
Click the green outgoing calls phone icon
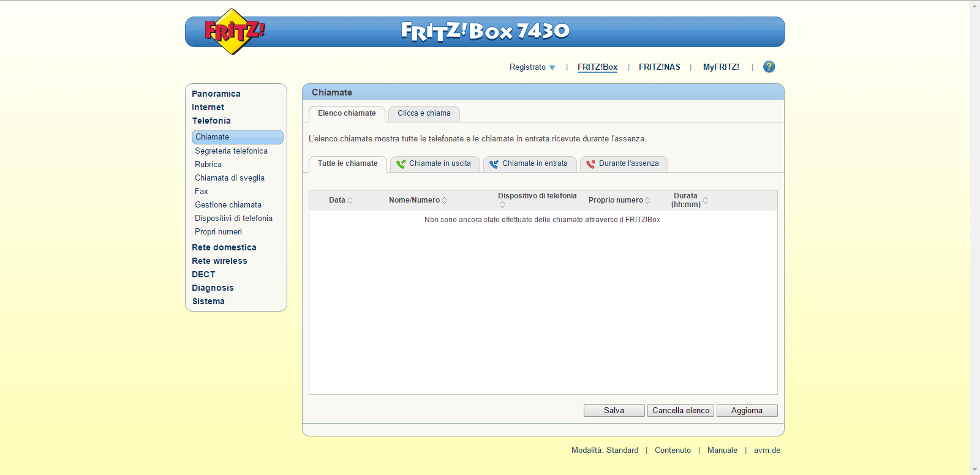[401, 164]
